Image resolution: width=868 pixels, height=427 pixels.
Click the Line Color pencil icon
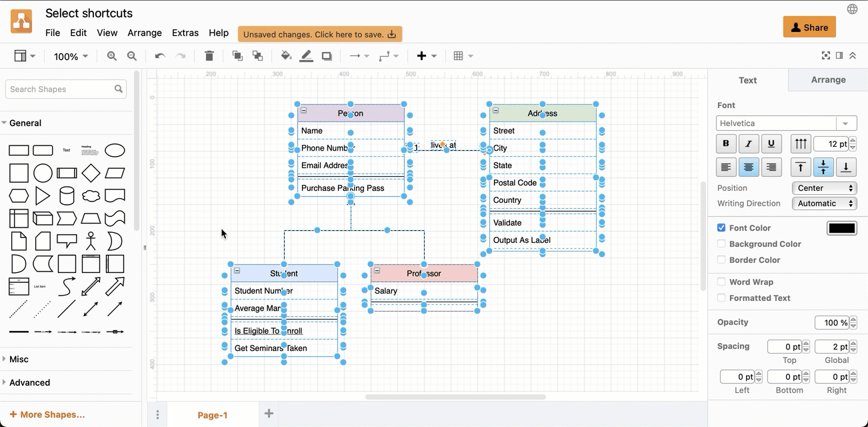(x=306, y=56)
